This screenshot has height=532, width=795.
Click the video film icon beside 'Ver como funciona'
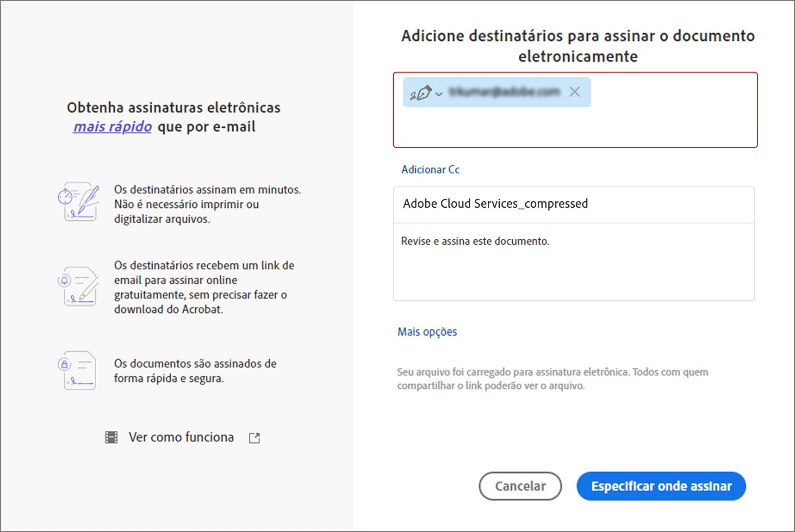[111, 437]
